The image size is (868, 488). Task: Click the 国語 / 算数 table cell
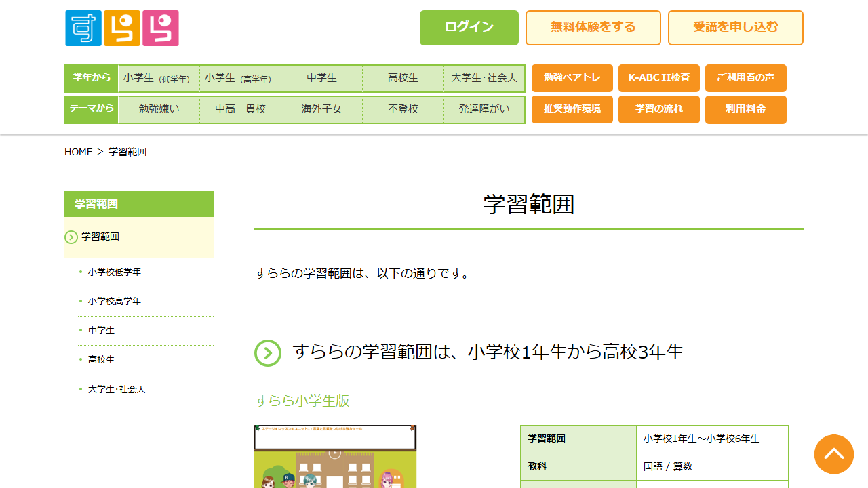712,467
